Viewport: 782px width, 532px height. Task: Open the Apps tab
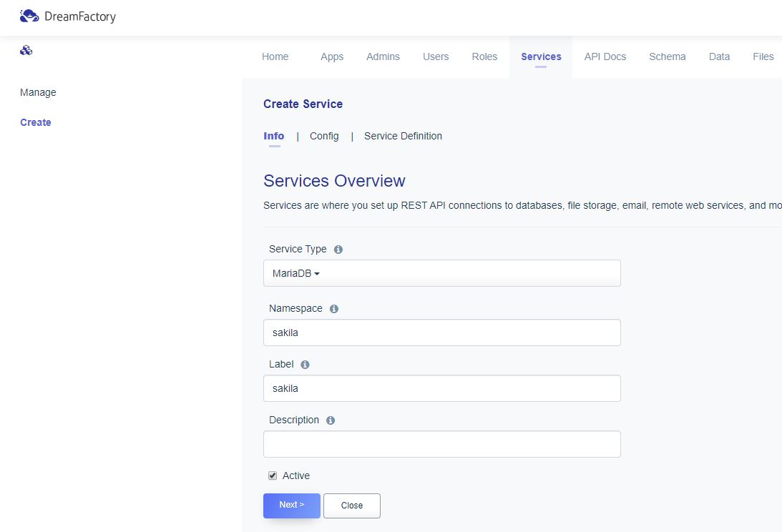pyautogui.click(x=332, y=56)
